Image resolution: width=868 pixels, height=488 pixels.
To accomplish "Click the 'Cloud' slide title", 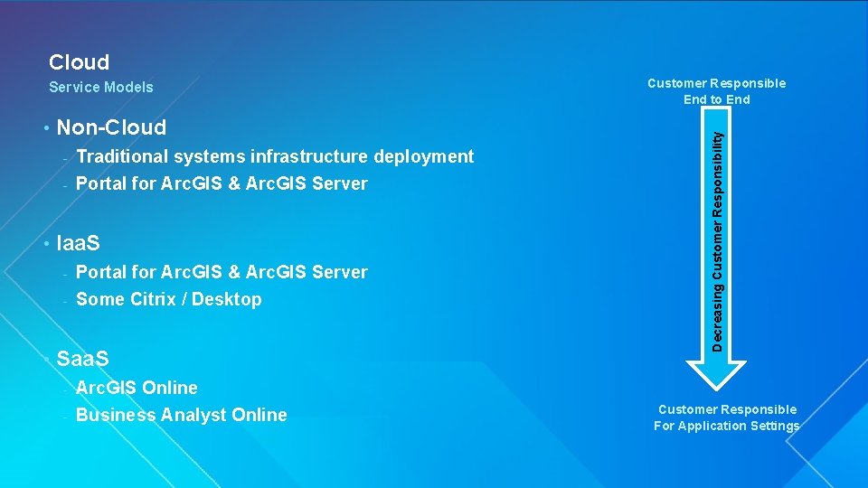I will point(80,62).
